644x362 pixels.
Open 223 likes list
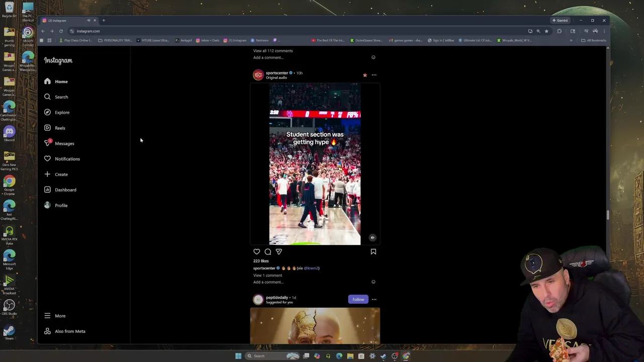[261, 261]
